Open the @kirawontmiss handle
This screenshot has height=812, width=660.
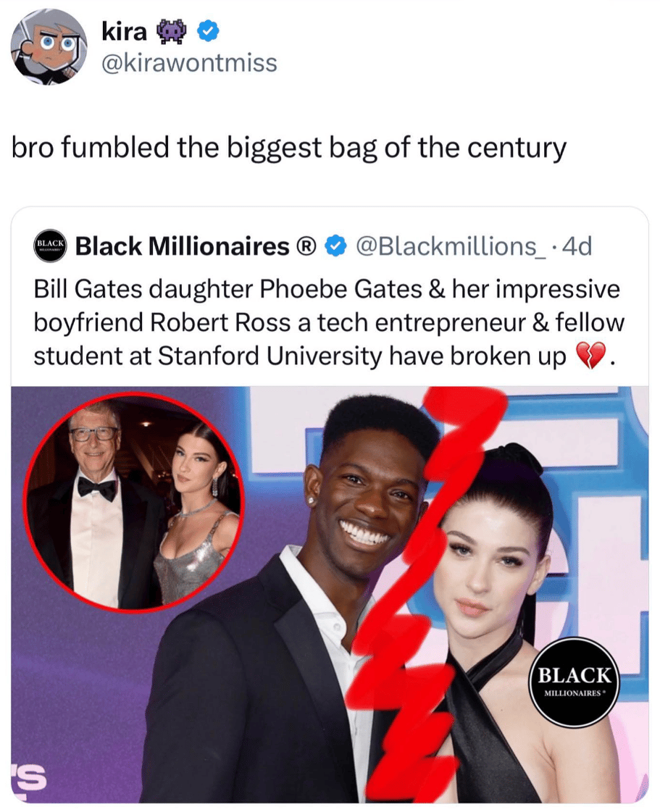coord(190,63)
